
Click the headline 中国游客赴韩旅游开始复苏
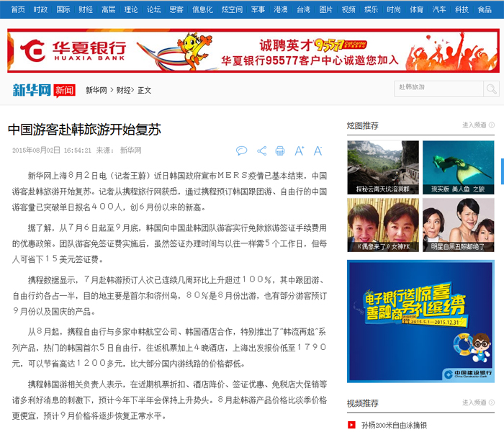84,129
